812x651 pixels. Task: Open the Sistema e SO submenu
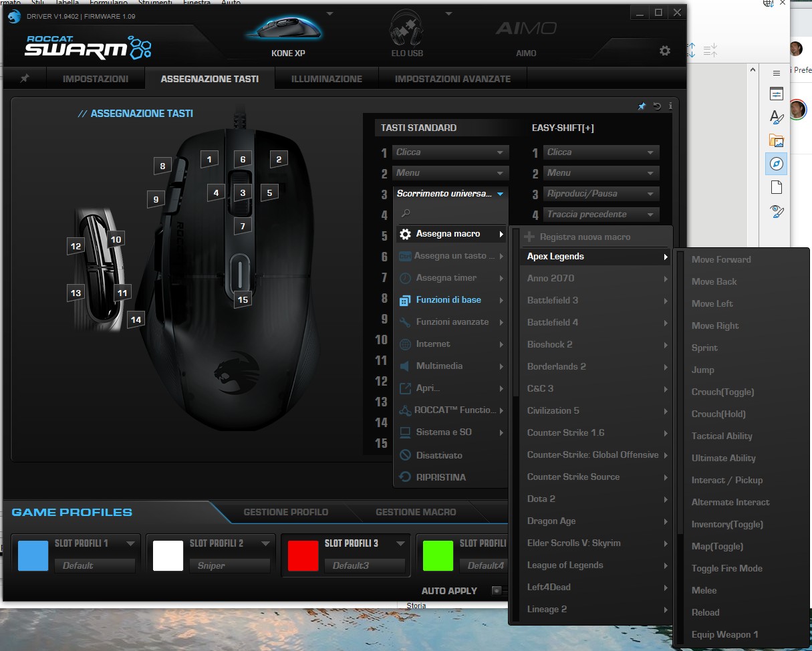(x=451, y=432)
